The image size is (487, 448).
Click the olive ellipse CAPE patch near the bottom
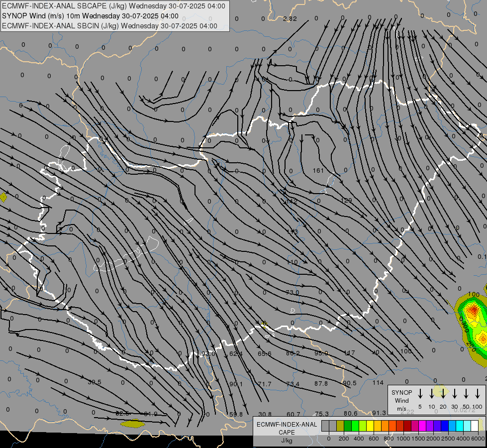(x=133, y=423)
